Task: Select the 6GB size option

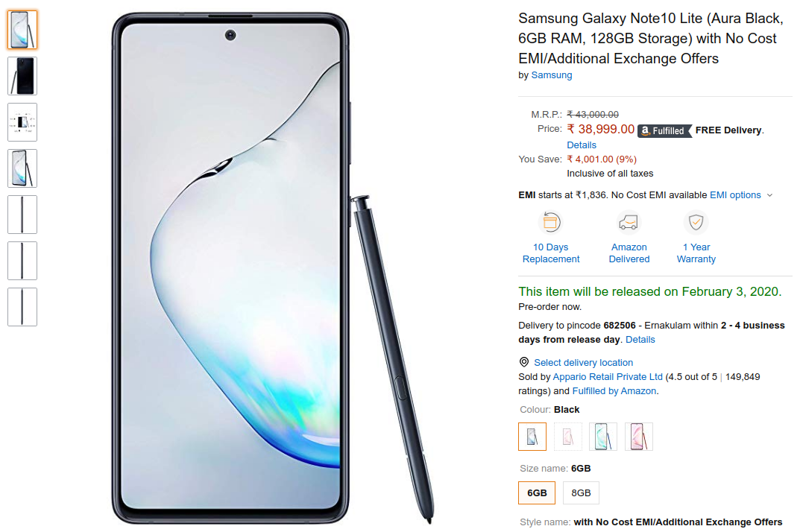Action: (537, 493)
